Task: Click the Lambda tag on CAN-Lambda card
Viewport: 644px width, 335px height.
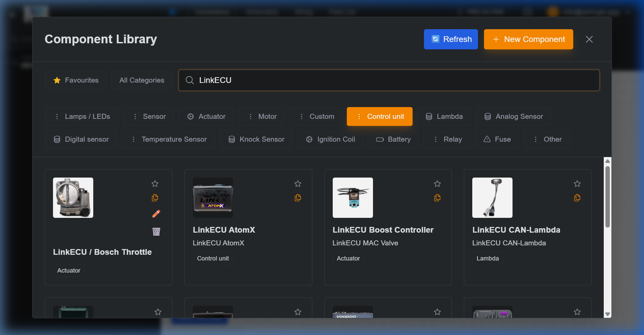Action: [x=488, y=258]
